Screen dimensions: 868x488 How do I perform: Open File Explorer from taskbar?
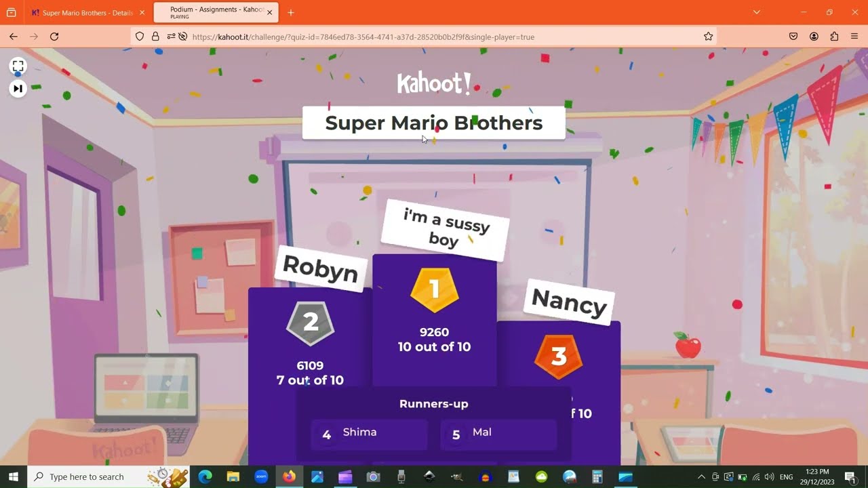pyautogui.click(x=233, y=476)
